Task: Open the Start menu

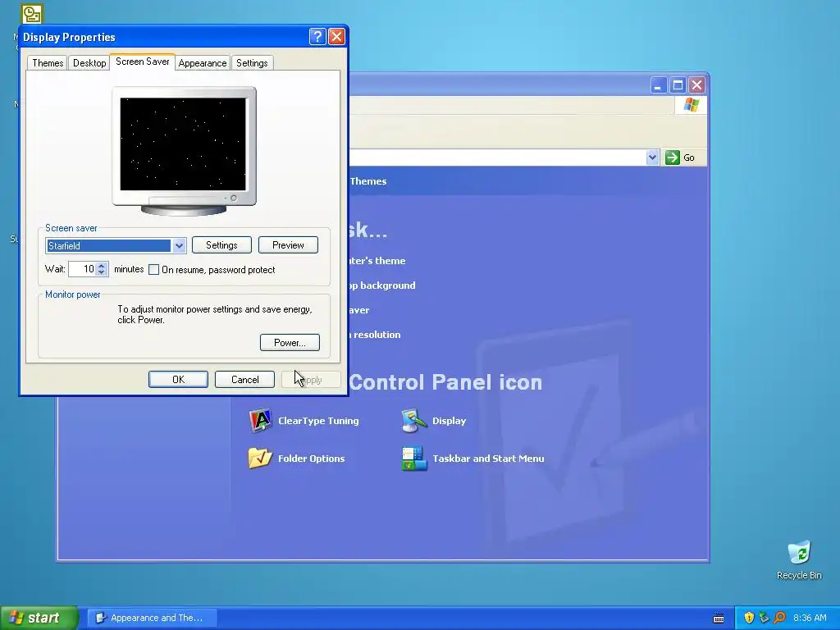Action: tap(39, 618)
